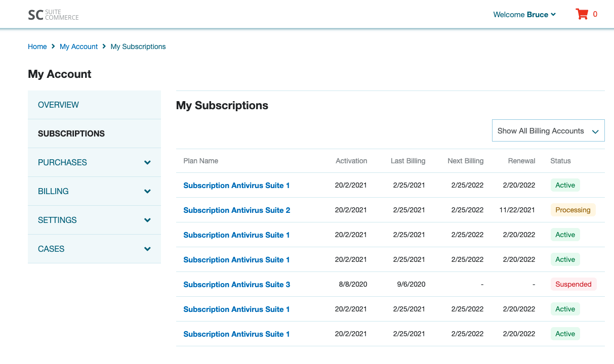Expand the Settings section chevron
The image size is (614, 364).
pos(147,220)
